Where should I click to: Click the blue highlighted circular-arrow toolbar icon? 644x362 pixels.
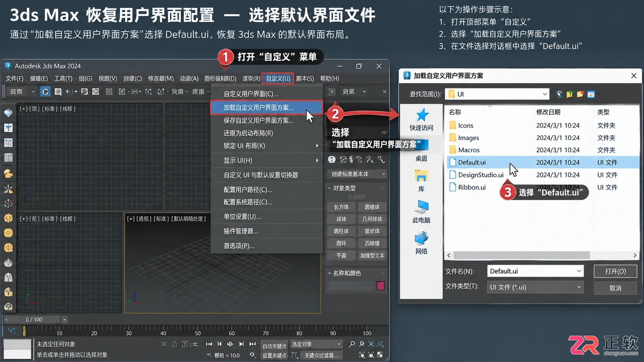click(45, 92)
